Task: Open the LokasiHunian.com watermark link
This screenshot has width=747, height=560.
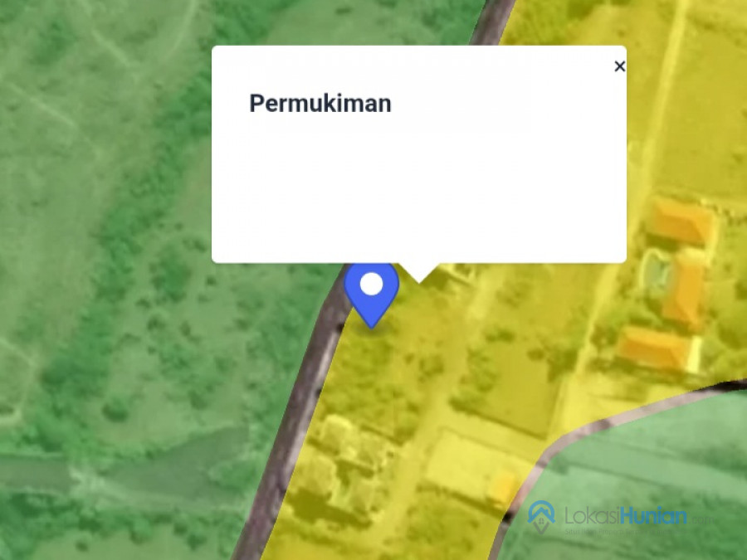Action: [620, 518]
